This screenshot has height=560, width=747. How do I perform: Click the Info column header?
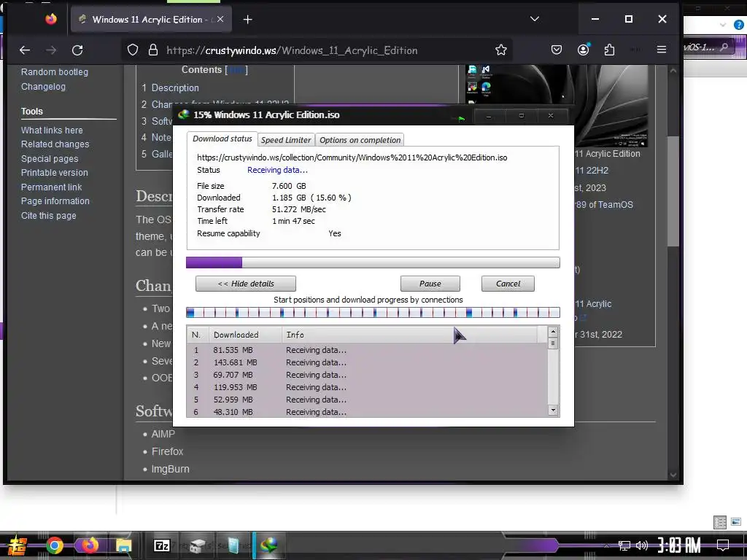(x=410, y=335)
